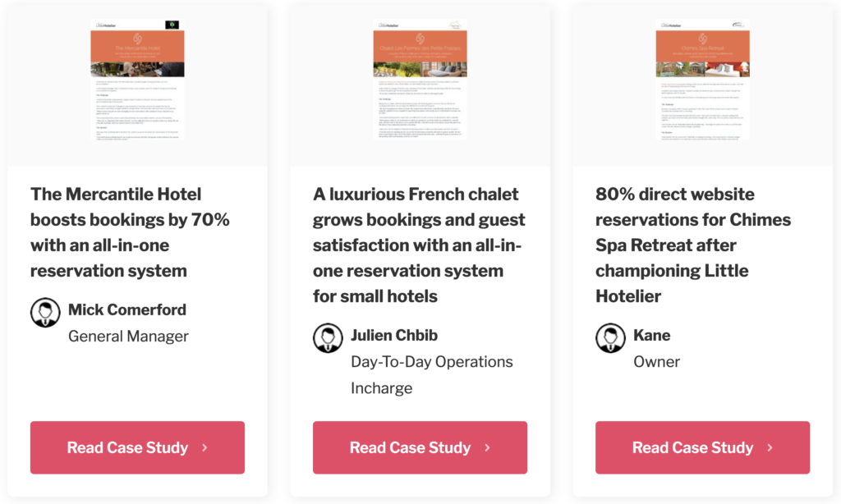Click the Mercantile Hotel boosts bookings headline
Image resolution: width=841 pixels, height=504 pixels.
pos(130,232)
